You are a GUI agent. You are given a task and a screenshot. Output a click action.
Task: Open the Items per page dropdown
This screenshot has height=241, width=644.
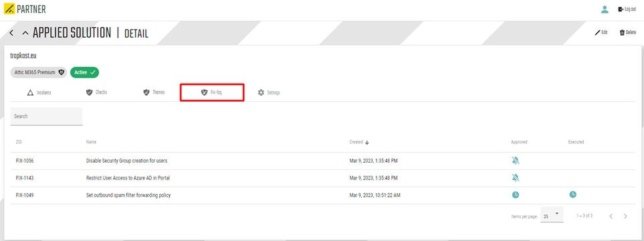pyautogui.click(x=552, y=216)
